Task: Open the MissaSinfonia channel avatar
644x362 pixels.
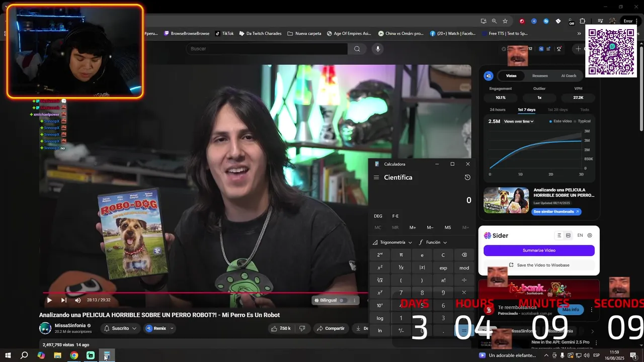Action: 45,328
